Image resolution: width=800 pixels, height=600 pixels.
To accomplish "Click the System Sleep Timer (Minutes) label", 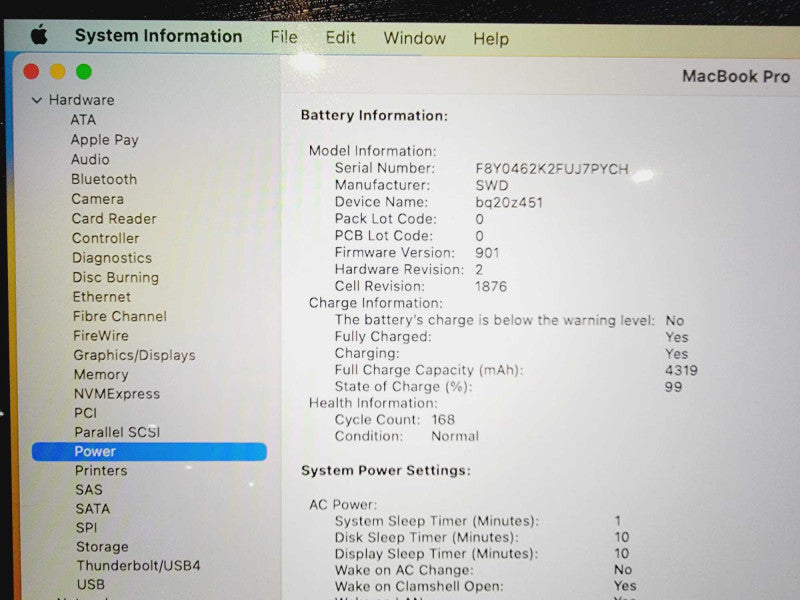I will 437,521.
